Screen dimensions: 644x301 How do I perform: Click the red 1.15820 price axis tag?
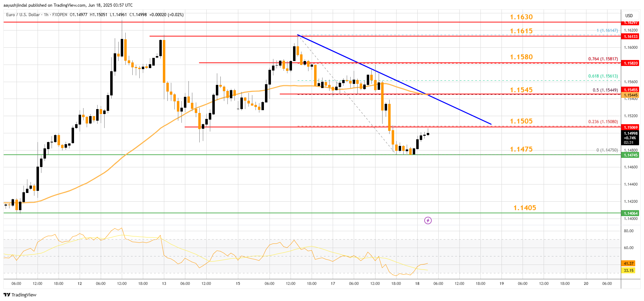coord(630,63)
